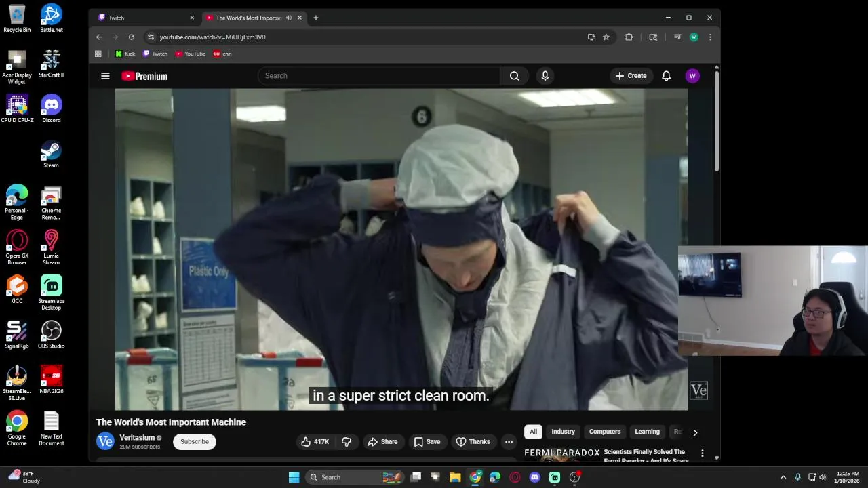This screenshot has width=868, height=488.
Task: Open the Twitch bookmark
Action: click(x=155, y=54)
